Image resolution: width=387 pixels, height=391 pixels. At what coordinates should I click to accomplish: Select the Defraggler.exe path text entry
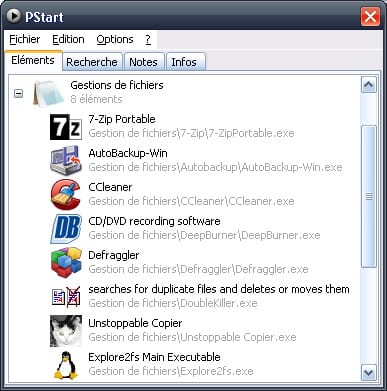pos(198,269)
